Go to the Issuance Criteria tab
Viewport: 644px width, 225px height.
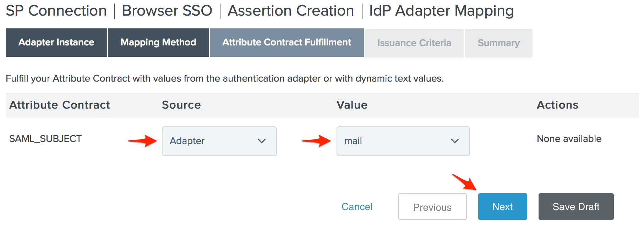click(x=414, y=43)
